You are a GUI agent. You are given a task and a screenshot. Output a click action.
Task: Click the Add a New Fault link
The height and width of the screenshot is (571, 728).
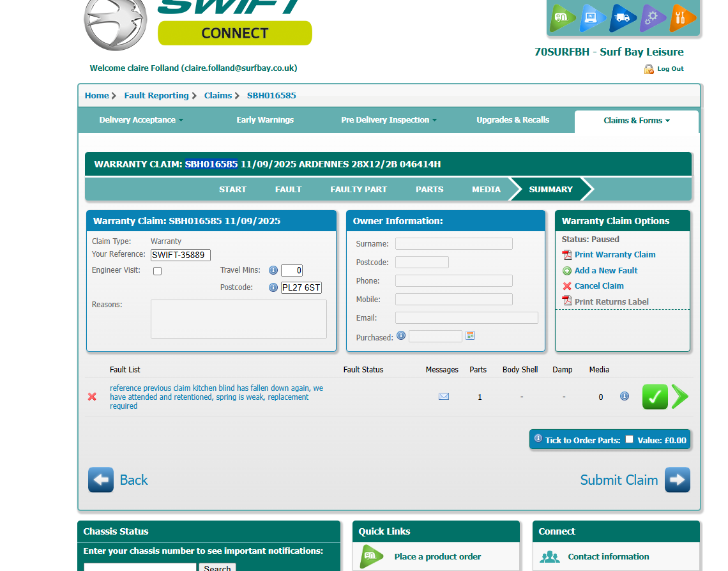pos(606,270)
